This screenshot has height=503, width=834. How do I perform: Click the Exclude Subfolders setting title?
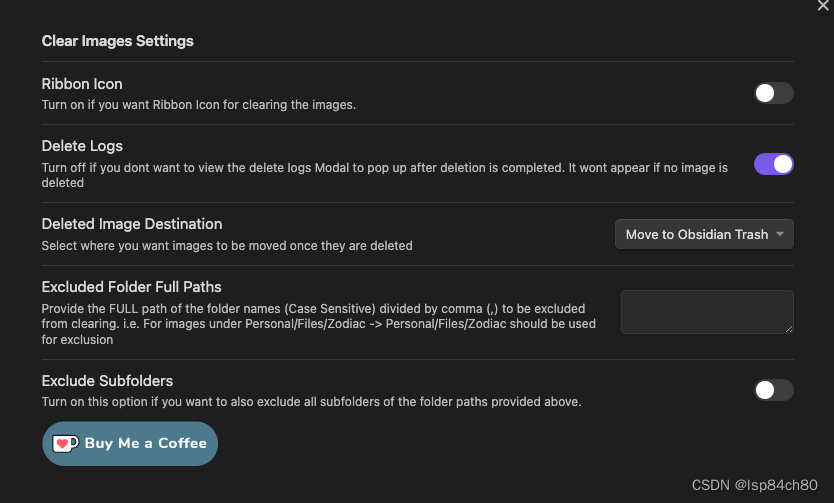pos(107,381)
